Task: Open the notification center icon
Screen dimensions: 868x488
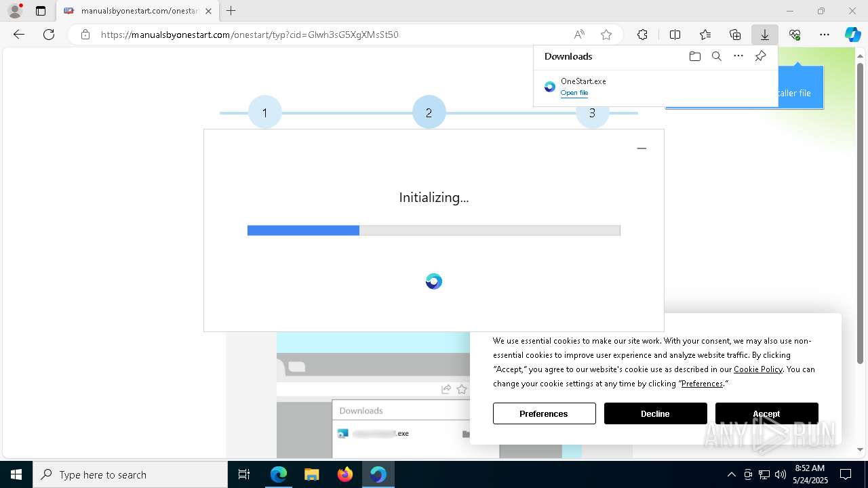Action: point(846,474)
